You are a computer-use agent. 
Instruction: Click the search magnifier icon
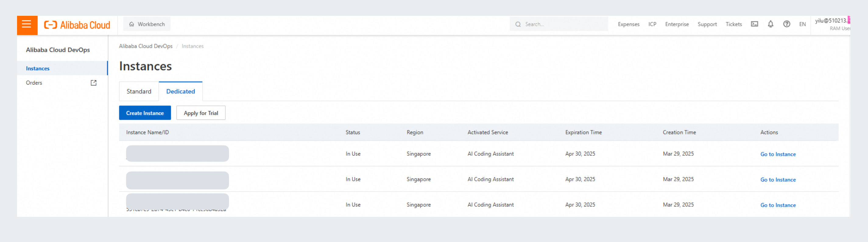(518, 24)
